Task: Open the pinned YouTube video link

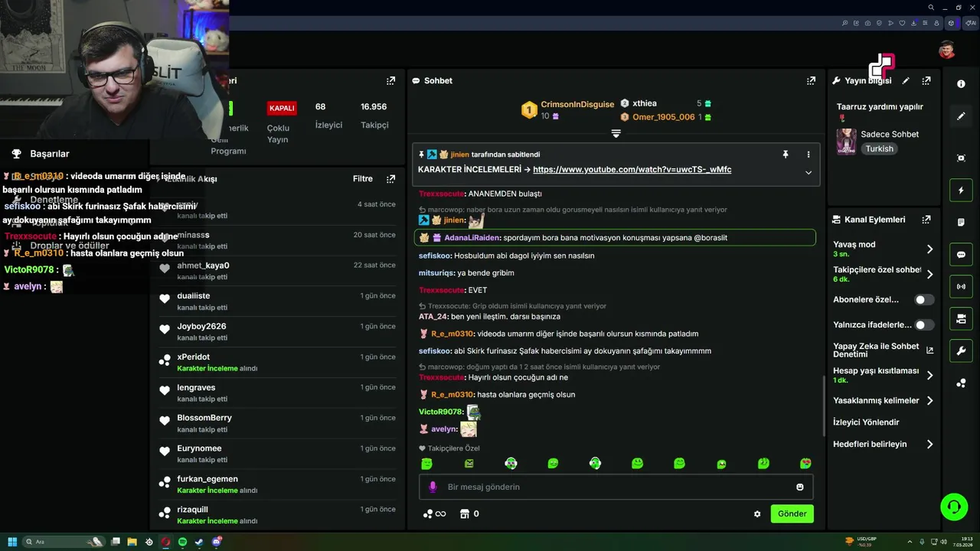Action: 632,170
